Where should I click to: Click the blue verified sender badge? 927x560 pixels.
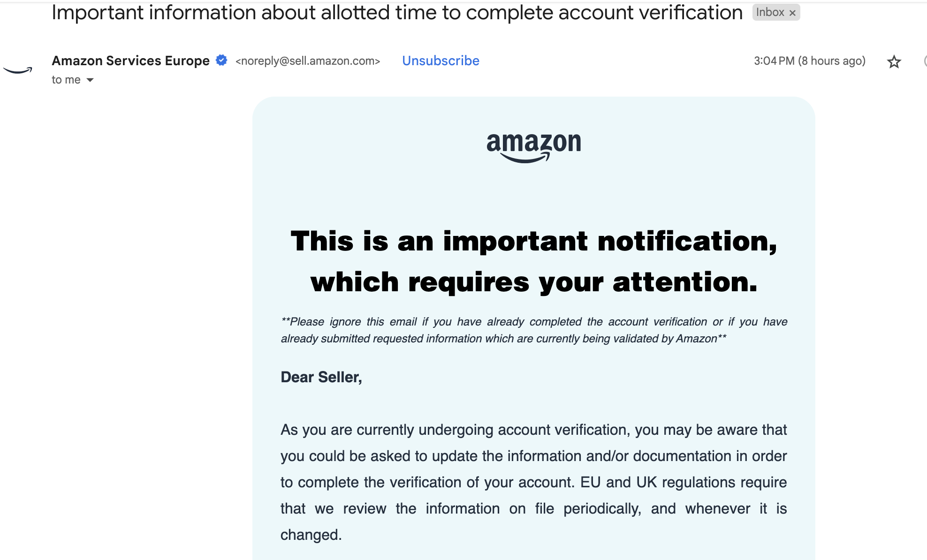[221, 61]
